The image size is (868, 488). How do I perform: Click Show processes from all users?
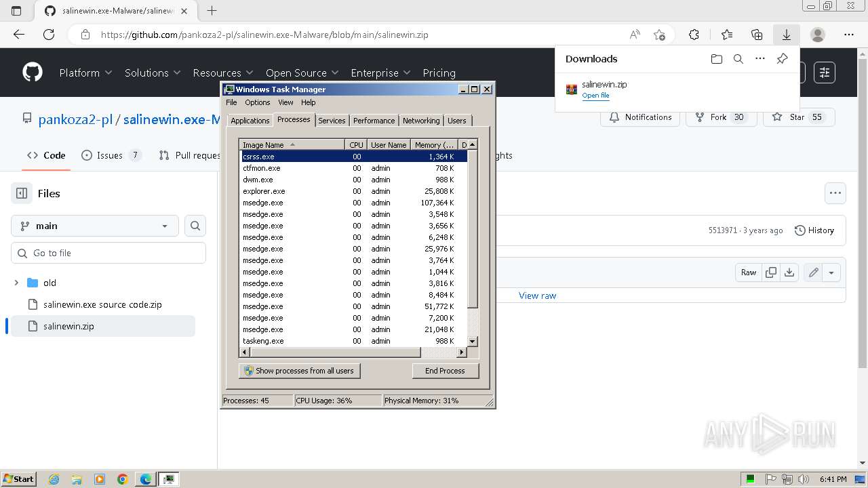click(300, 371)
